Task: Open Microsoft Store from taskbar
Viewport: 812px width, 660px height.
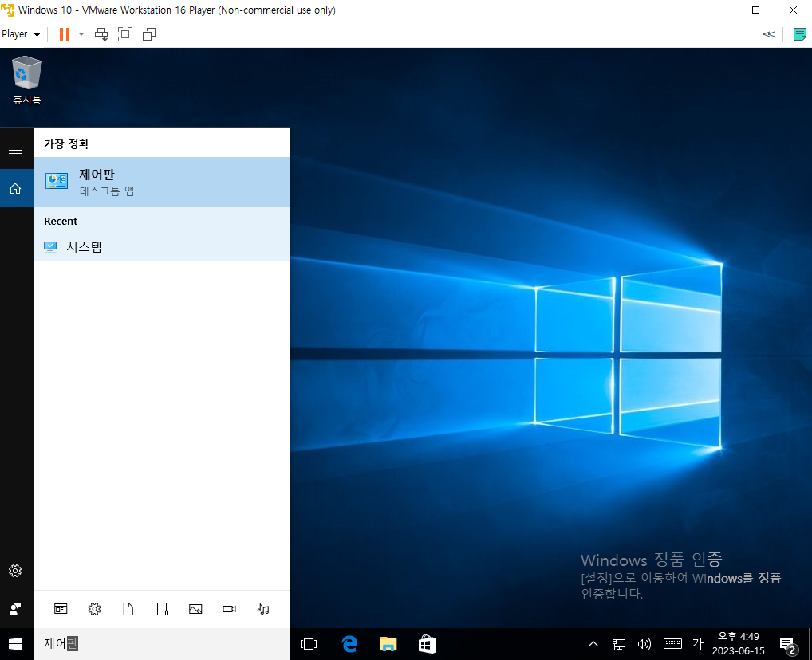Action: (x=427, y=644)
